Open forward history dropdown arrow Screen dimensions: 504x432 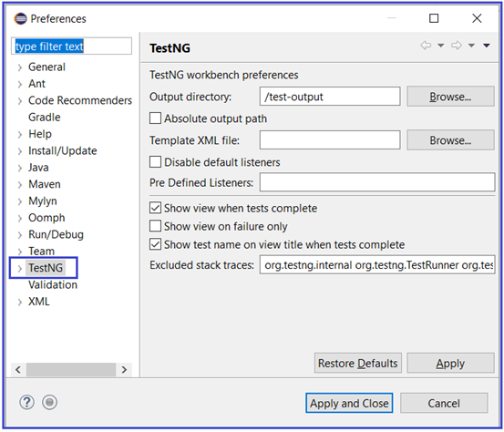(471, 46)
